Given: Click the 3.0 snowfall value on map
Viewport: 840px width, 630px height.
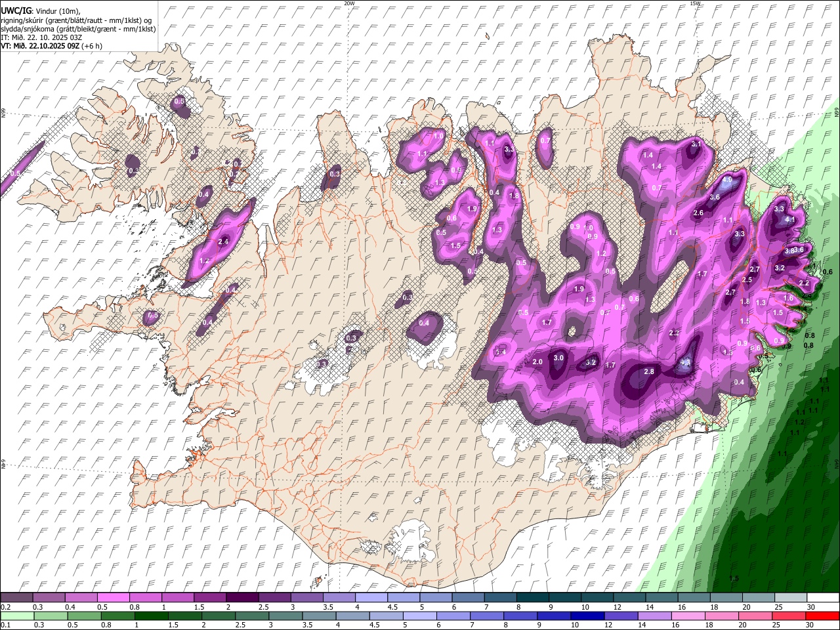Looking at the screenshot, I should tap(558, 358).
